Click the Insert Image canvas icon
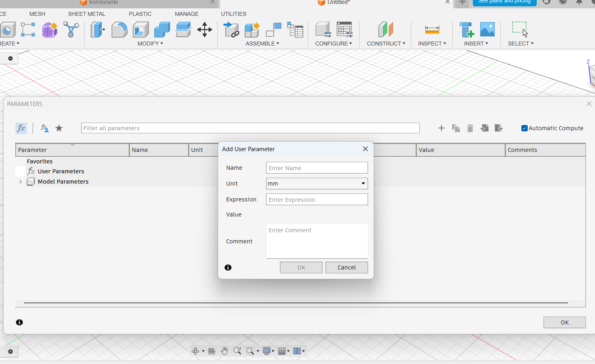 coord(487,30)
